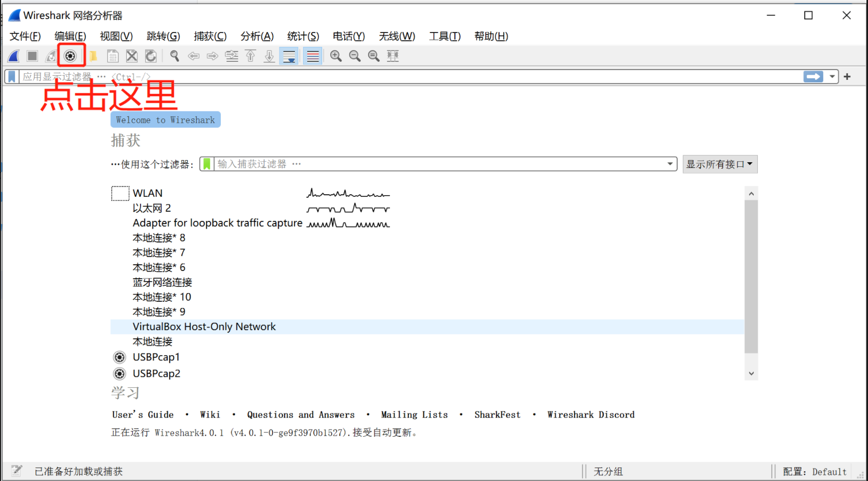Click the zoom in magnifier icon
The height and width of the screenshot is (481, 868).
tap(336, 56)
